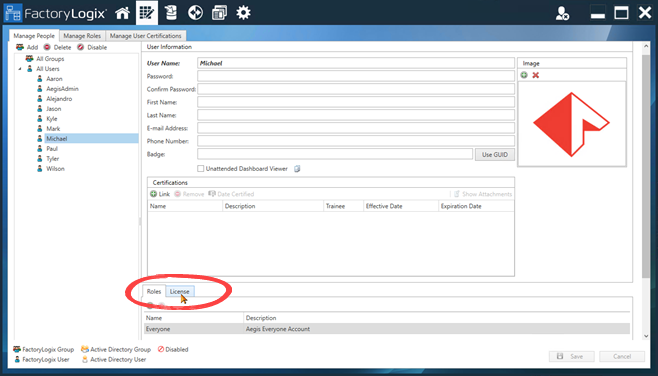Click the circular compass icon in top bar

tap(195, 13)
